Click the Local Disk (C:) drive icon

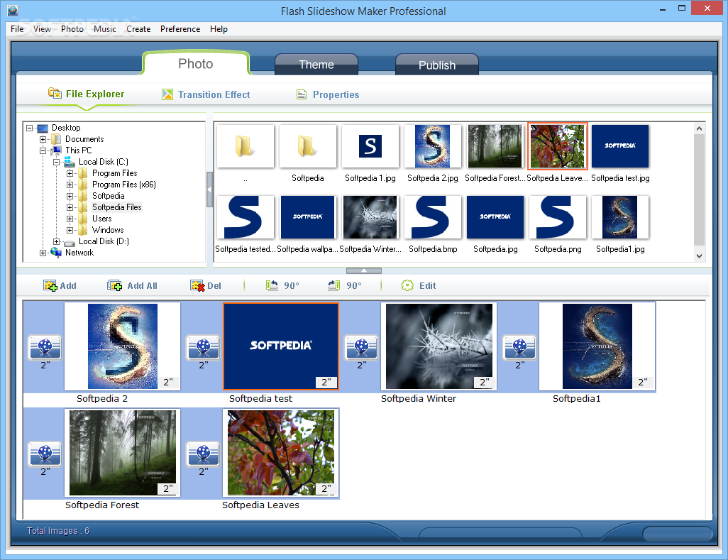point(70,162)
